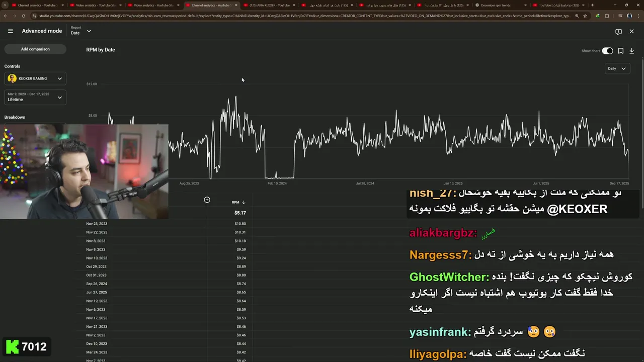The height and width of the screenshot is (362, 644).
Task: Click the site information icon in address bar
Action: click(x=34, y=16)
